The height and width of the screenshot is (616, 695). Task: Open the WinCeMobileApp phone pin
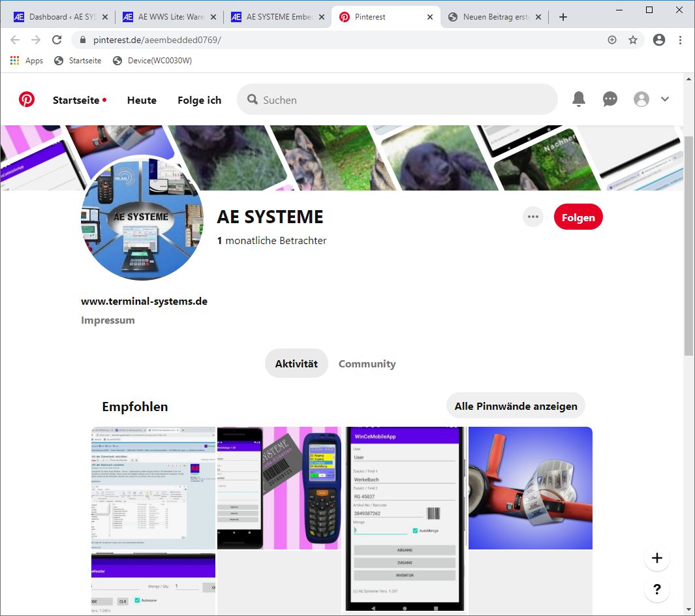click(405, 519)
